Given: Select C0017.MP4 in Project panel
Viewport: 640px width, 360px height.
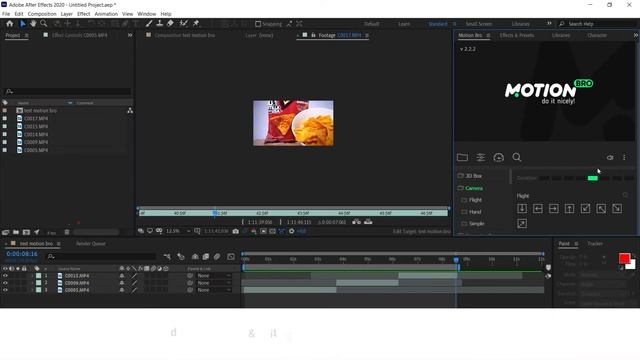Looking at the screenshot, I should coord(36,118).
